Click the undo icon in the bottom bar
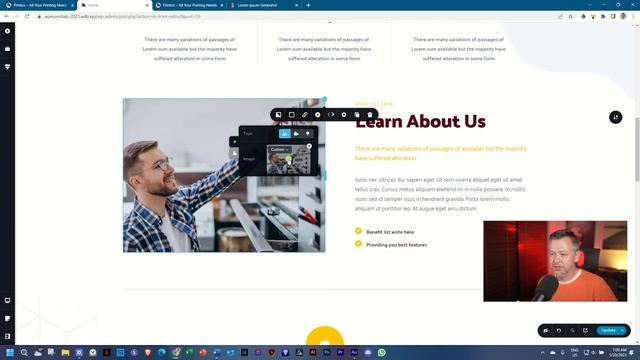640x360 pixels. (x=559, y=331)
